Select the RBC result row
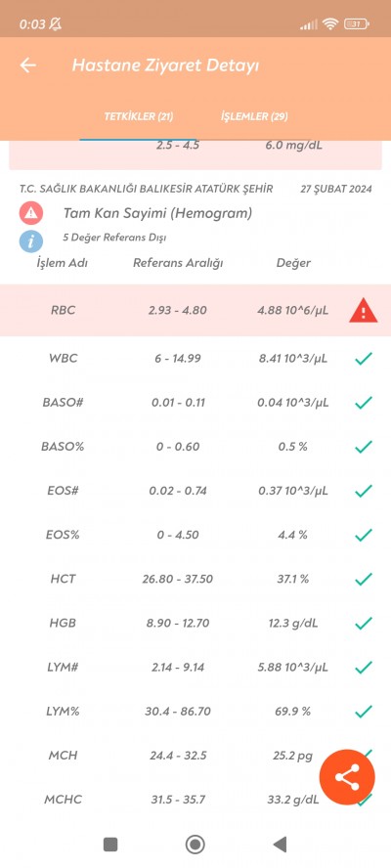Image resolution: width=391 pixels, height=868 pixels. 195,310
